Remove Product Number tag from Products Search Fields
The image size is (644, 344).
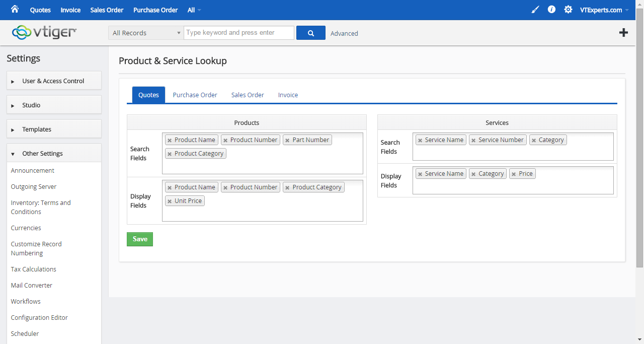pos(225,141)
